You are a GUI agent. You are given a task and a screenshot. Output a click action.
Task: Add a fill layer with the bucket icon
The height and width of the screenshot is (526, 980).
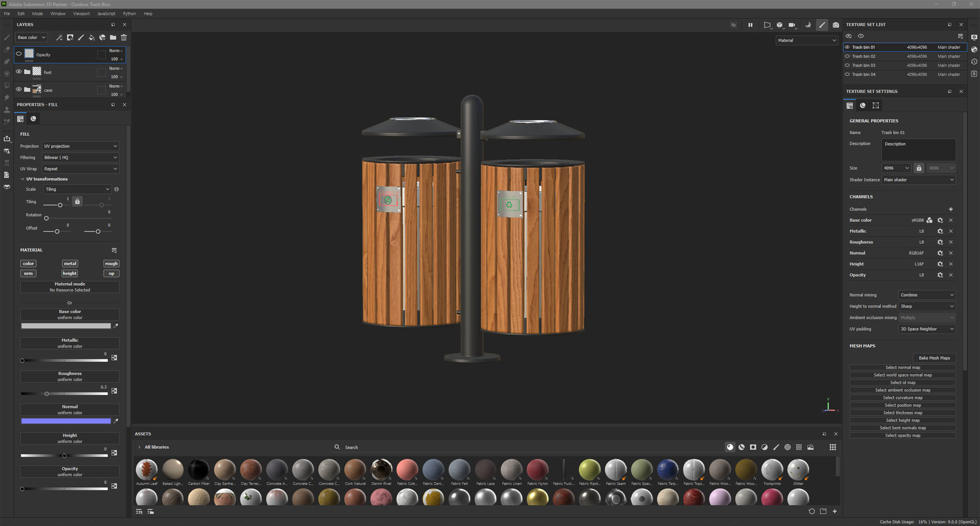click(91, 37)
